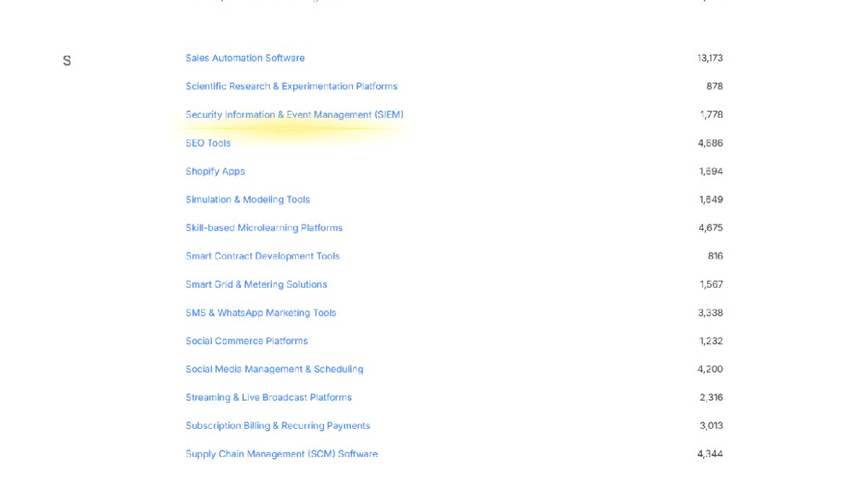Click the "S" section letter heading
This screenshot has height=488, width=868.
[x=67, y=61]
